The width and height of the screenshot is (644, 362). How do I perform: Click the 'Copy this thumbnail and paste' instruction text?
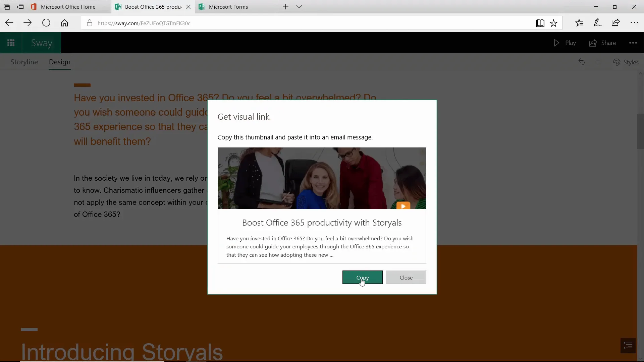coord(295,137)
